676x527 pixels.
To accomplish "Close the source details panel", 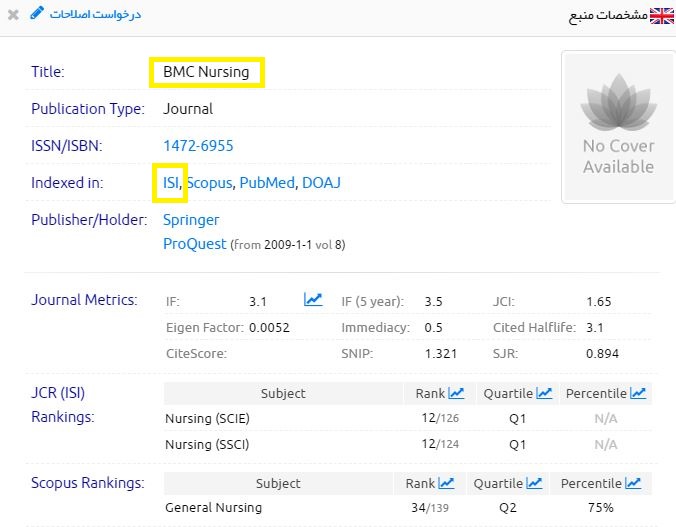I will tap(13, 15).
